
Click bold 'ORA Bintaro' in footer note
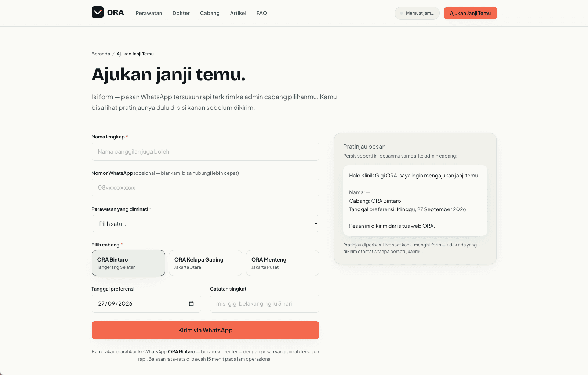[x=181, y=352]
